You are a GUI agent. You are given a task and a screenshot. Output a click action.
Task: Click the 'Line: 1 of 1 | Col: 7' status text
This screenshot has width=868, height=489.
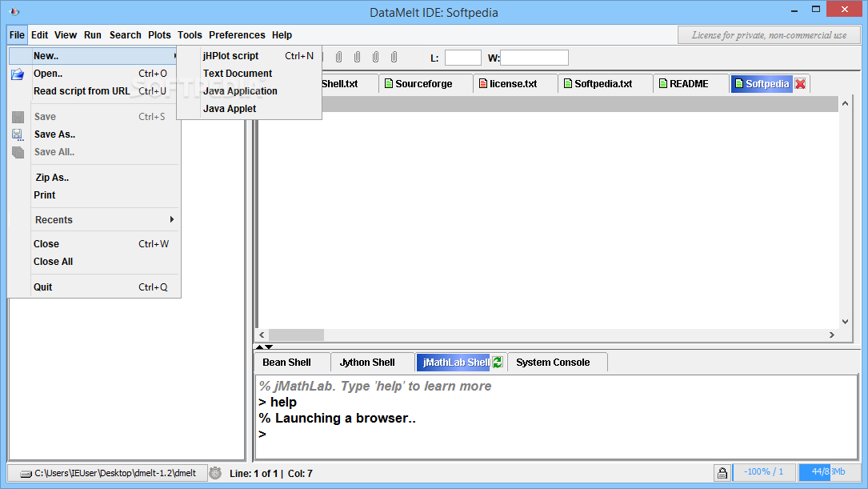(271, 474)
